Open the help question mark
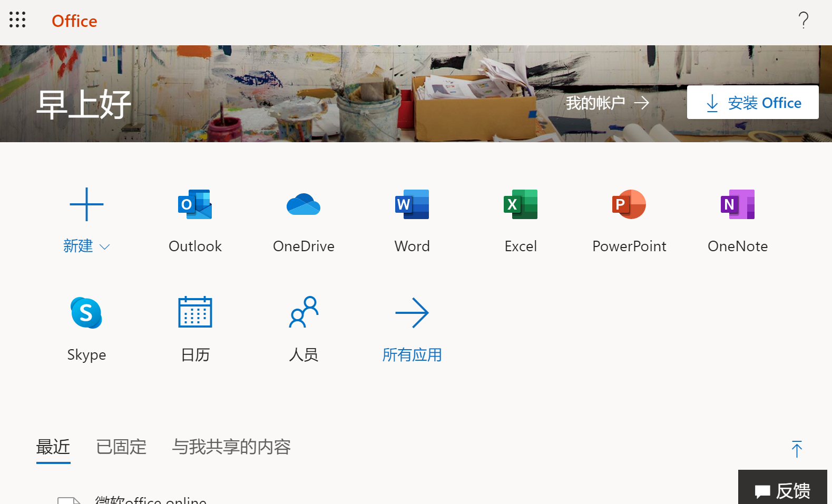 tap(803, 21)
